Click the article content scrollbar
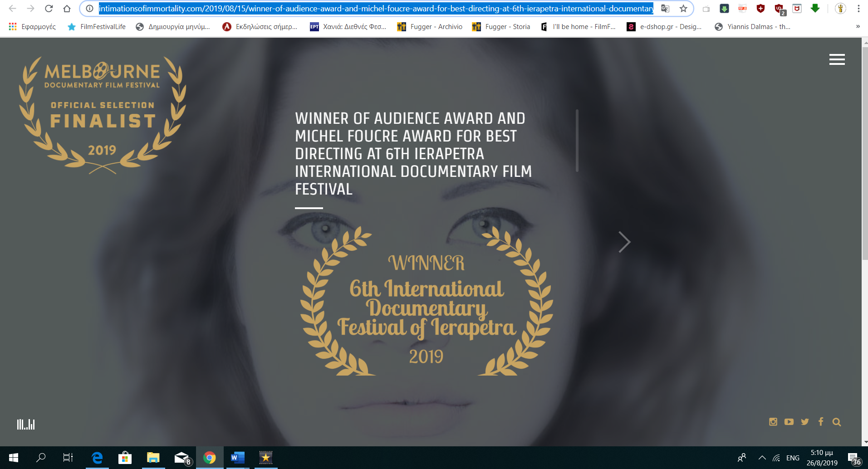Screen dimensions: 868x469 (577, 141)
